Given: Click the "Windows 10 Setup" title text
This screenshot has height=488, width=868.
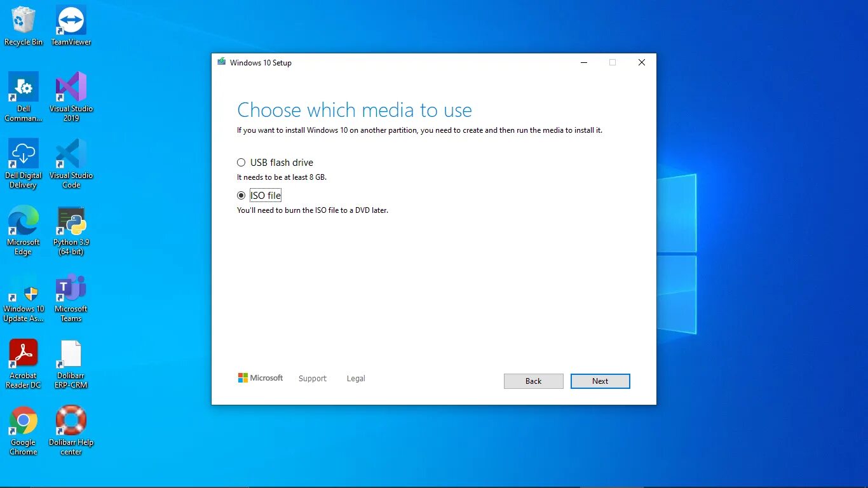Looking at the screenshot, I should [261, 63].
